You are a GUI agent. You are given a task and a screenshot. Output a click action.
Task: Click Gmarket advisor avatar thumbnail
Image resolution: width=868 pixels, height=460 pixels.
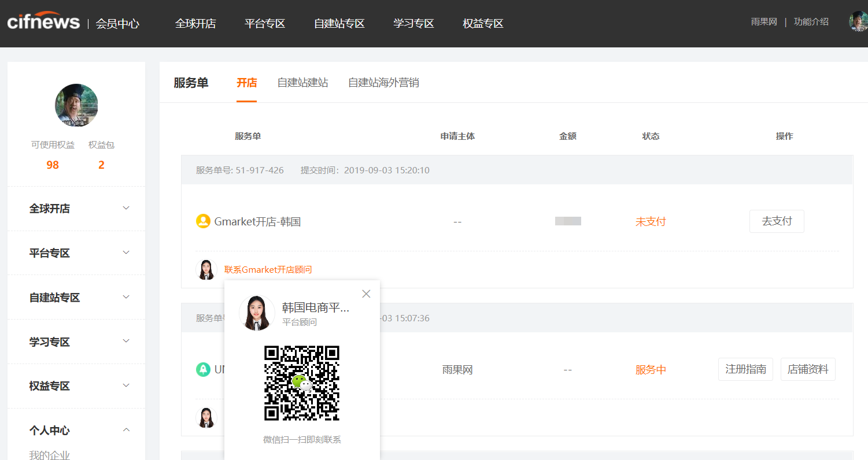[206, 270]
